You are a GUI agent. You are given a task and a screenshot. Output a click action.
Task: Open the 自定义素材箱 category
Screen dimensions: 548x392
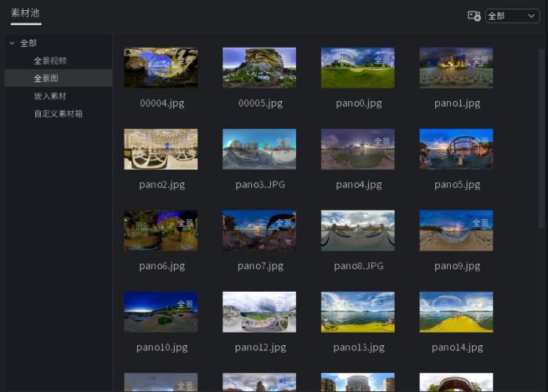[59, 114]
